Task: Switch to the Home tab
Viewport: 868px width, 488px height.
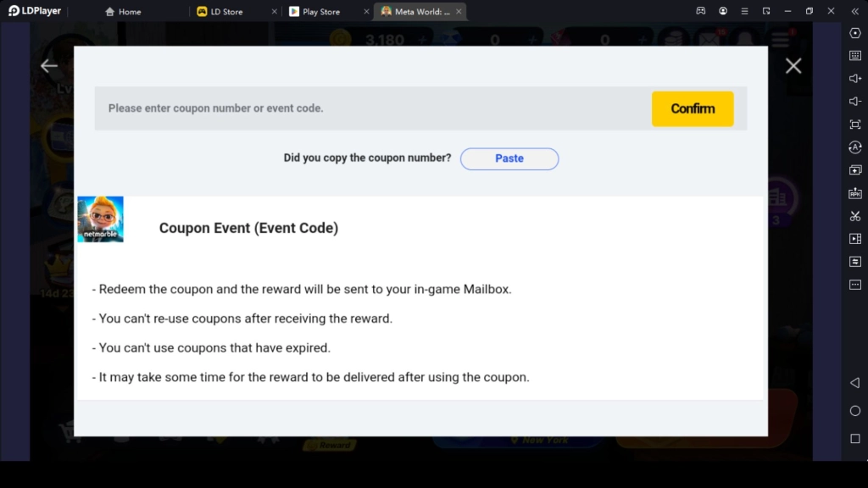Action: pos(123,11)
